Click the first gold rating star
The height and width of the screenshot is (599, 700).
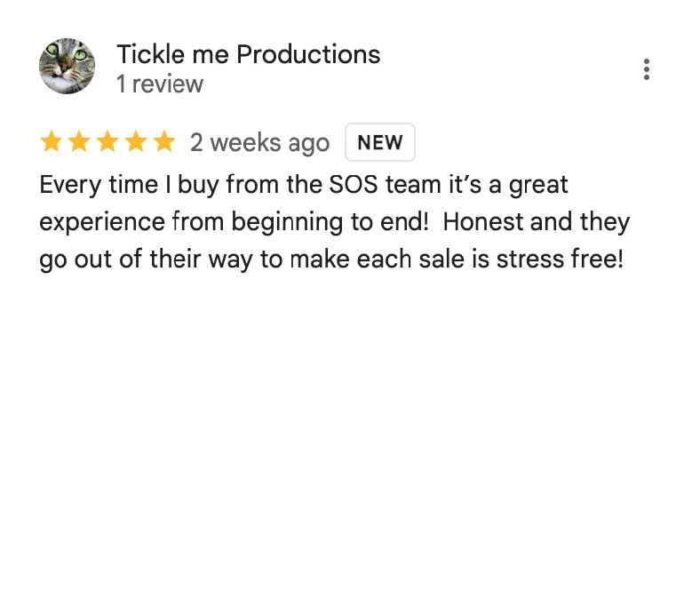pos(52,142)
